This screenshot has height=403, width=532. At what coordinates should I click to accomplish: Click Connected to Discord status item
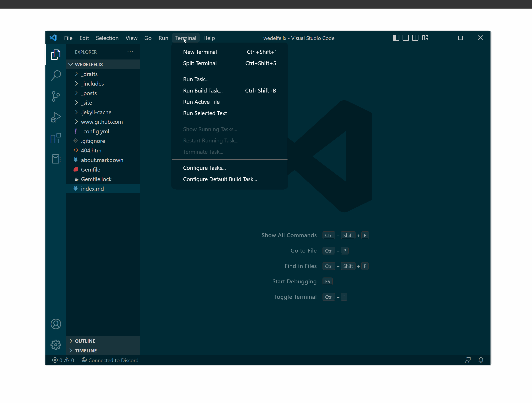[x=110, y=360]
